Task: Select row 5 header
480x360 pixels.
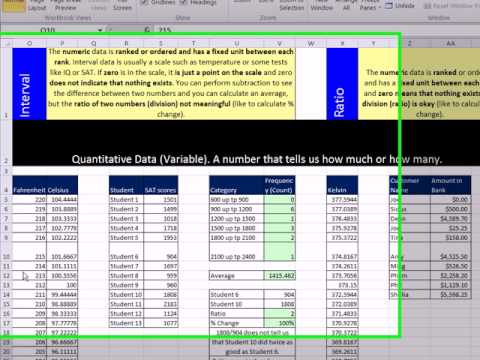Action: coord(6,200)
